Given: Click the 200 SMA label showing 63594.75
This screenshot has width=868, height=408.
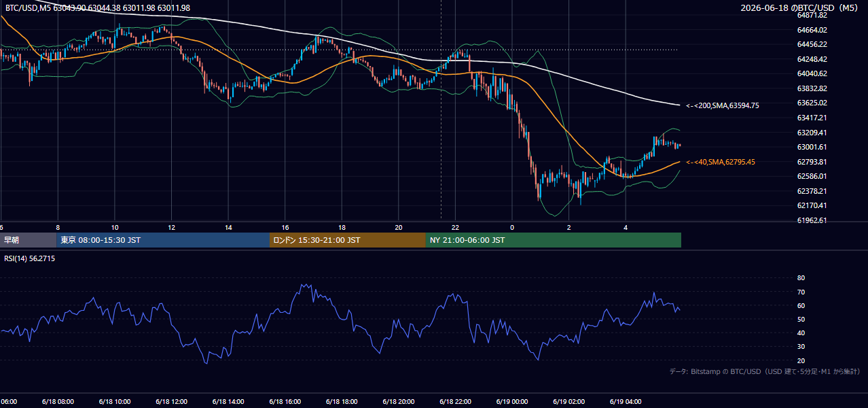Looking at the screenshot, I should tap(723, 105).
